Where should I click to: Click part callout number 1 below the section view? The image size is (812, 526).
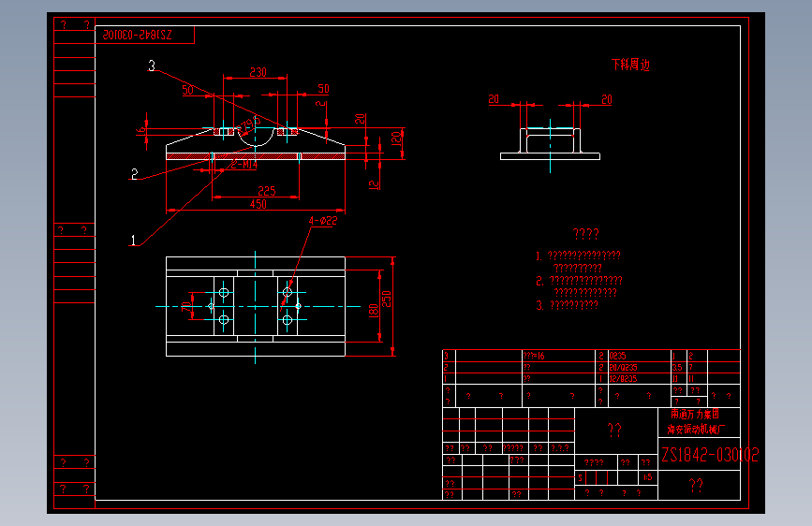134,241
